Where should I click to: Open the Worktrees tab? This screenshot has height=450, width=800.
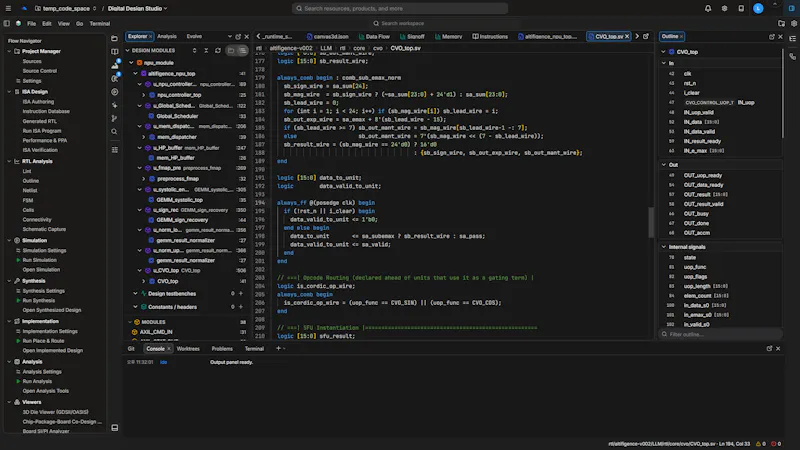click(x=188, y=349)
